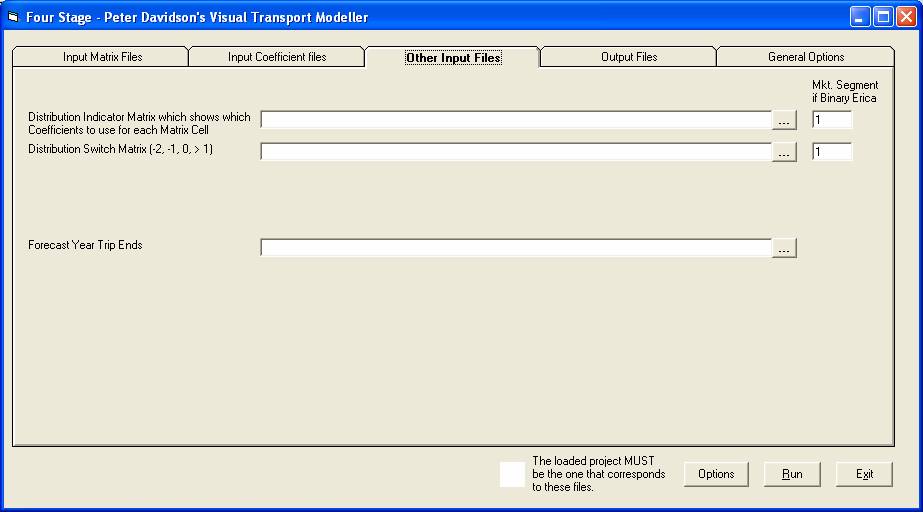Open the Input Coefficient files tab
923x512 pixels.
(x=277, y=57)
